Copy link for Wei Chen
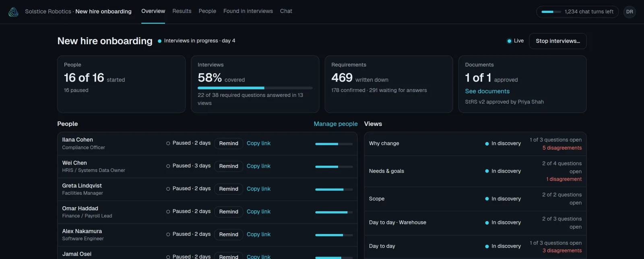This screenshot has width=644, height=259. click(x=258, y=166)
